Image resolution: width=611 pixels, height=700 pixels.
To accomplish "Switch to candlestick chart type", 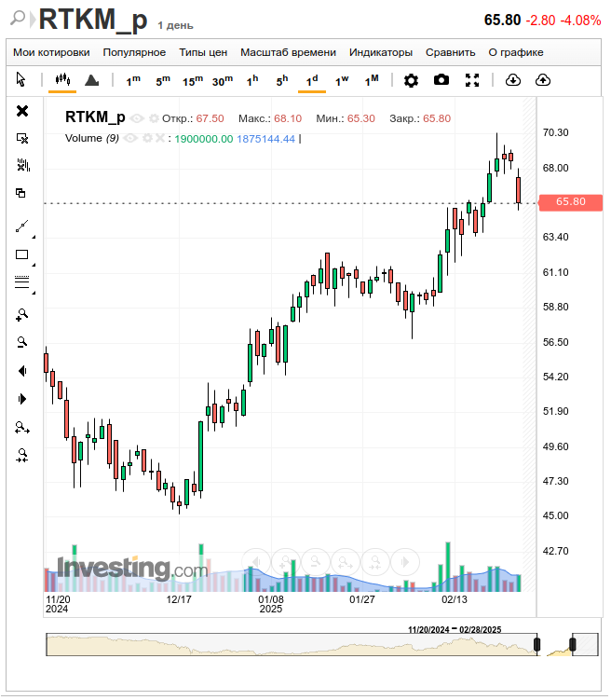I will (62, 80).
